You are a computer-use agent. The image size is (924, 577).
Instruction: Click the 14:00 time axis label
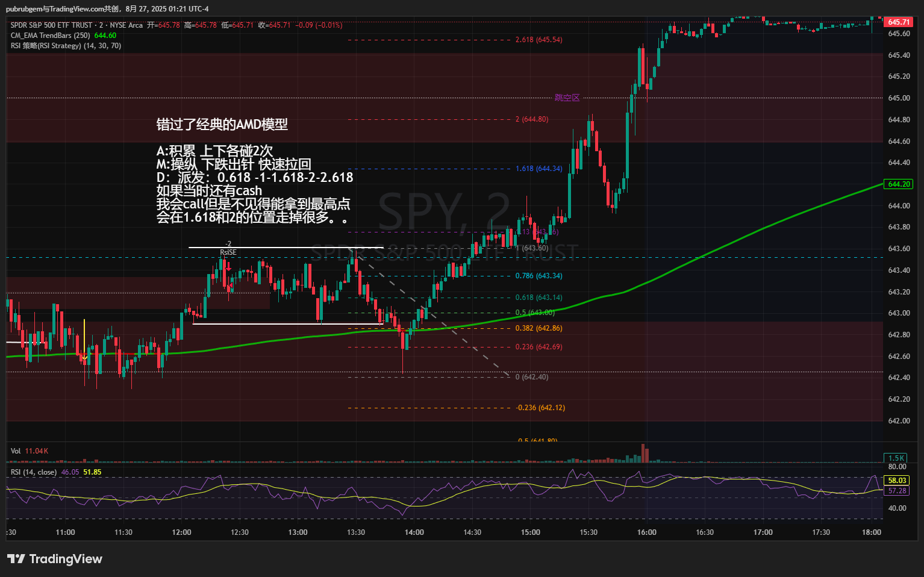414,532
